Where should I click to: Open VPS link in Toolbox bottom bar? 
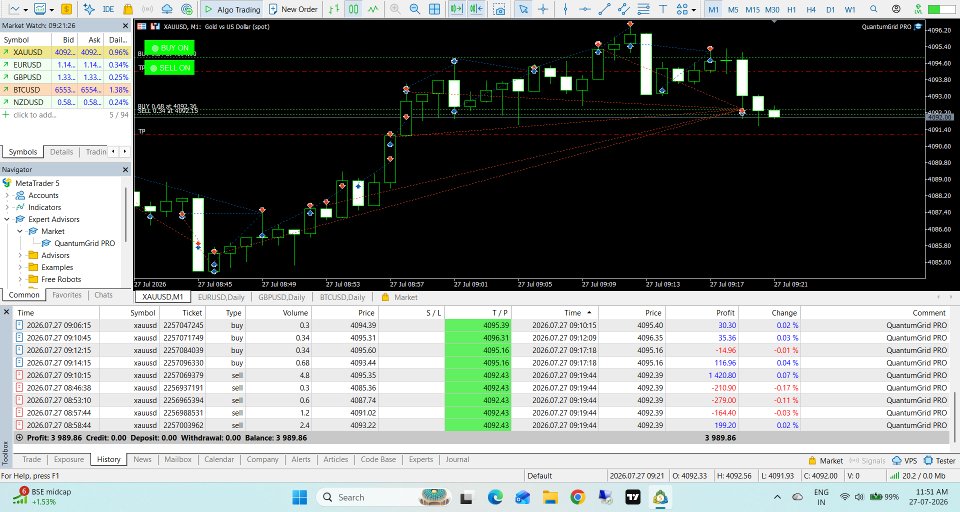point(905,461)
